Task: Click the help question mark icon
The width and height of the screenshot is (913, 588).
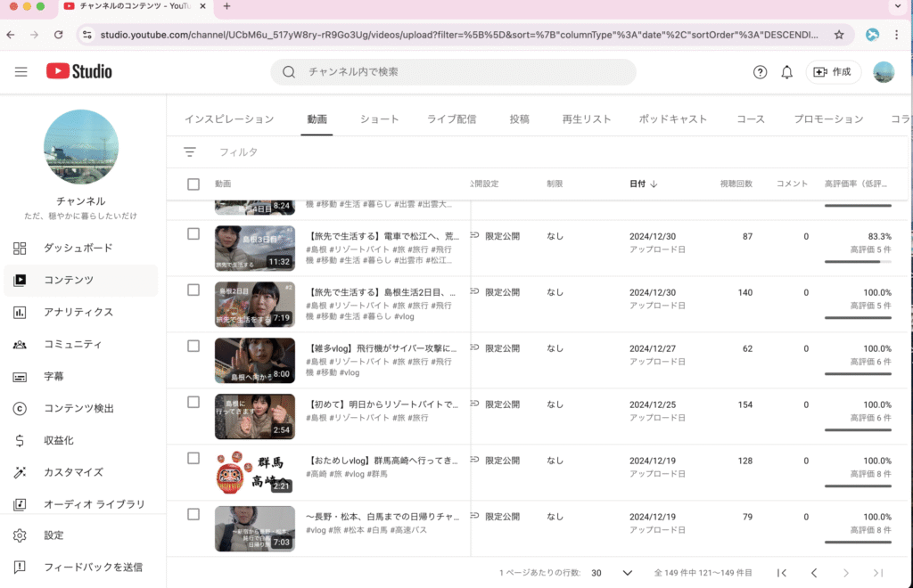Action: click(x=760, y=72)
